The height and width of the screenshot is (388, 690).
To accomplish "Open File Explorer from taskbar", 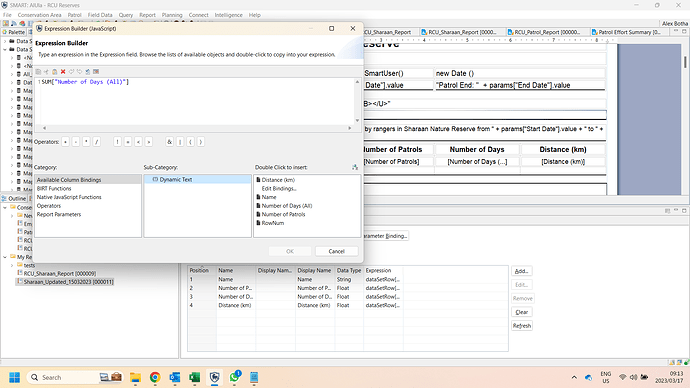I will coord(135,377).
